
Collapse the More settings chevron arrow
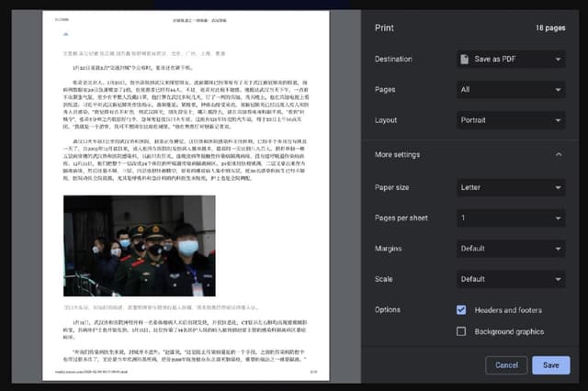[x=559, y=154]
